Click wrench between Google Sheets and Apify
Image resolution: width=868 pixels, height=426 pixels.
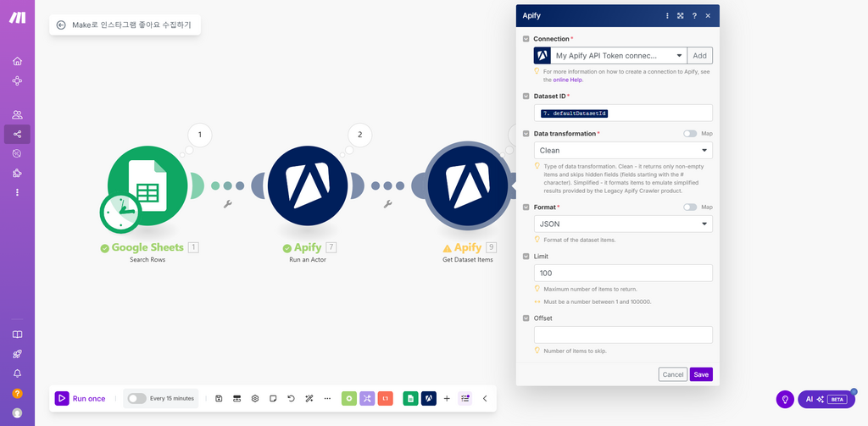[x=227, y=204]
